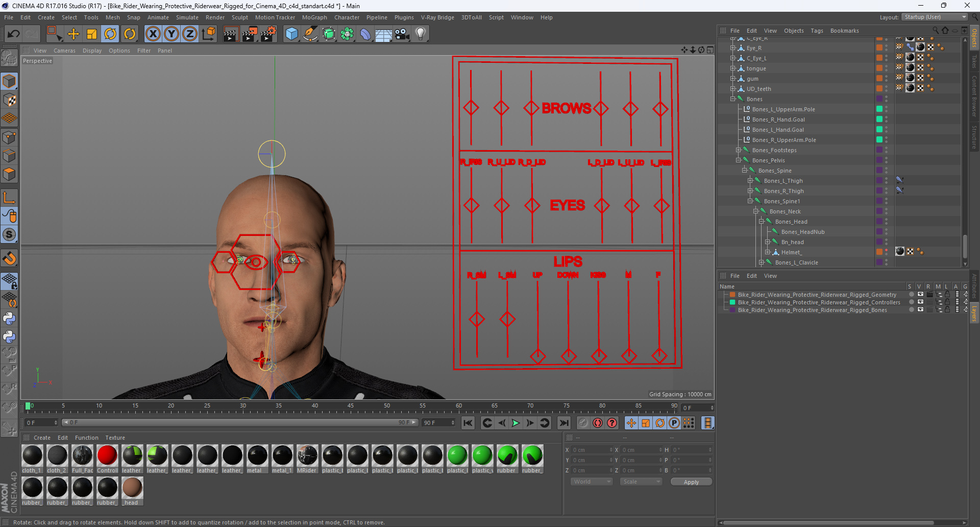Toggle parameter keyframe recording
980x527 pixels.
click(x=674, y=423)
